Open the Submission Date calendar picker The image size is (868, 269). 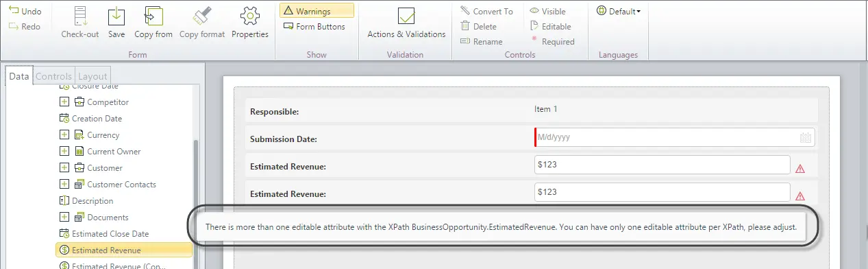point(806,137)
